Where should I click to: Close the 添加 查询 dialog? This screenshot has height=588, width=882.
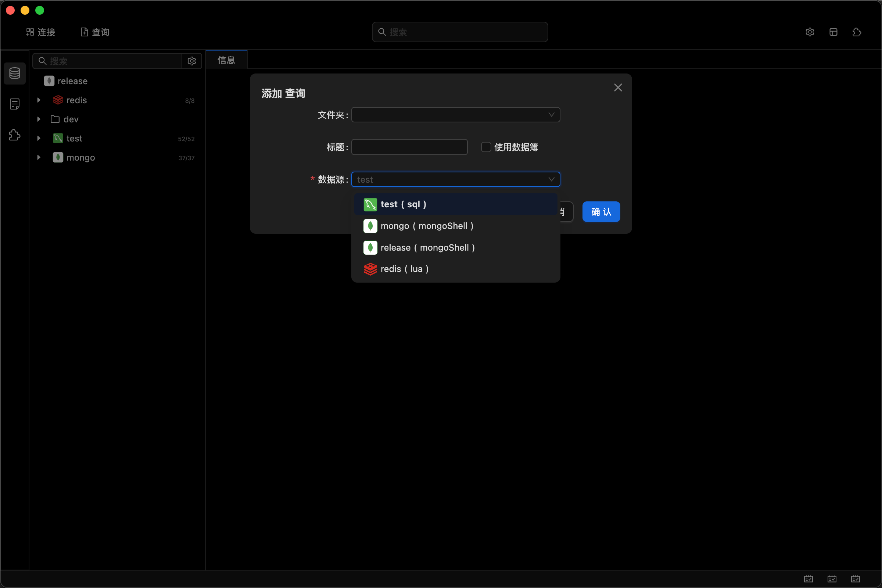click(x=618, y=87)
